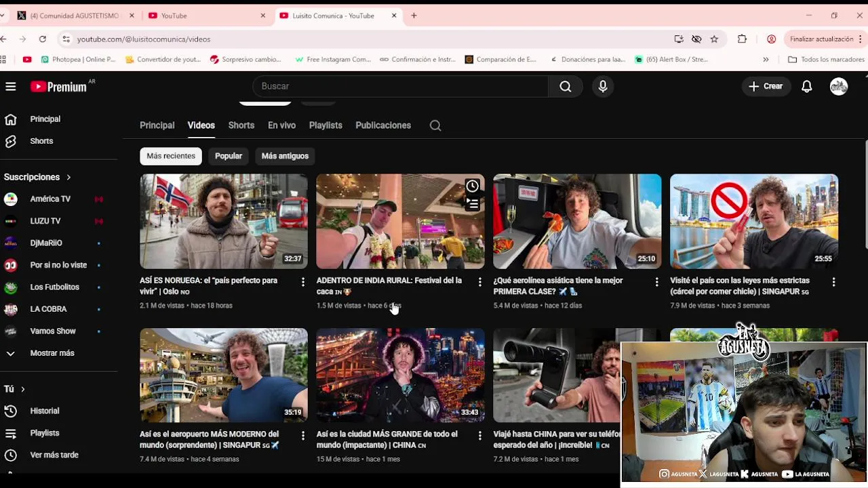868x488 pixels.
Task: Play the ASÍ ES NORUEGA video thumbnail
Action: [x=224, y=222]
